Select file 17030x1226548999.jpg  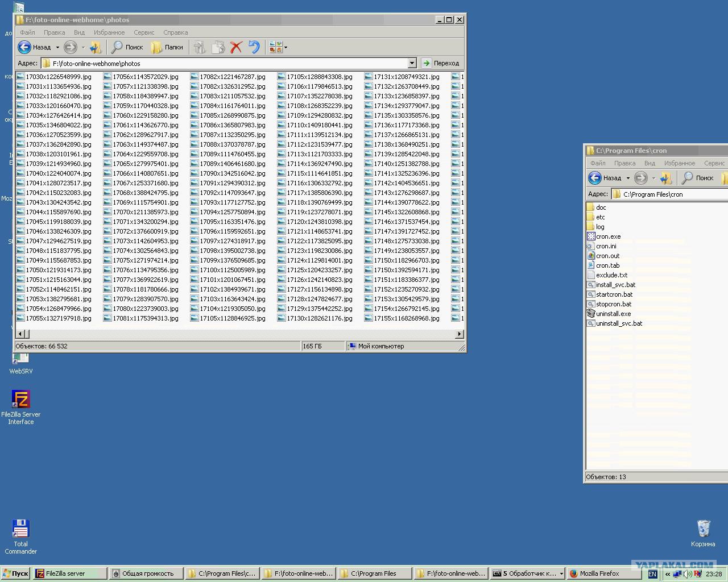tap(54, 77)
